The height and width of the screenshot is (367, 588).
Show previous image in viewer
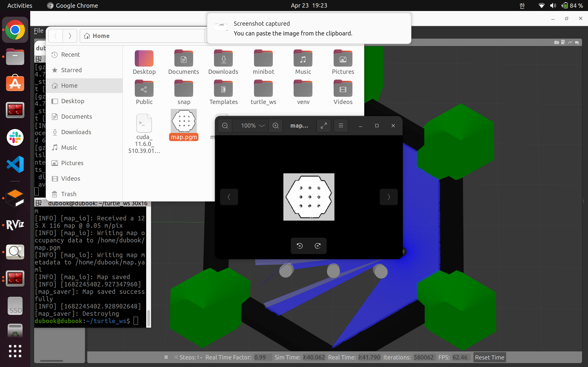click(x=229, y=197)
